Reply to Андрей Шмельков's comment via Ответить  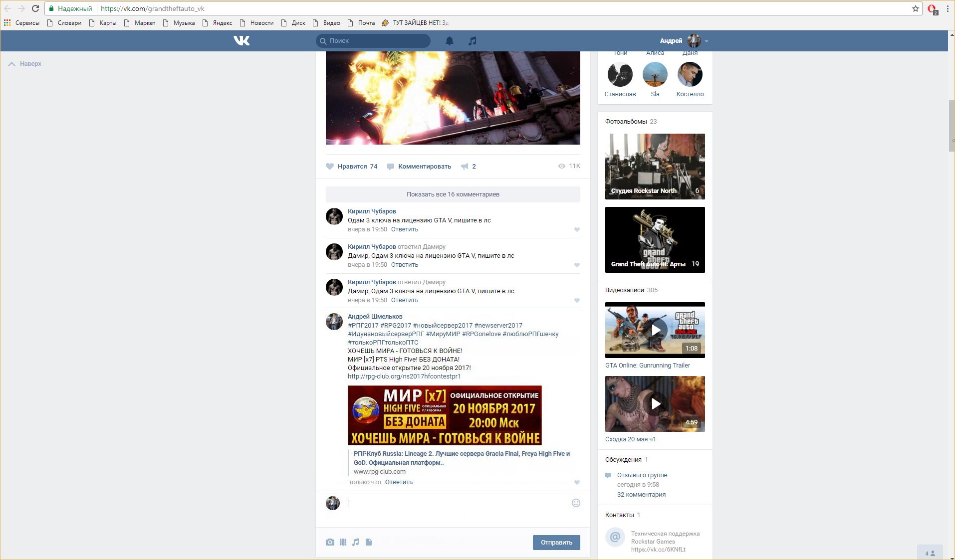[x=399, y=482]
